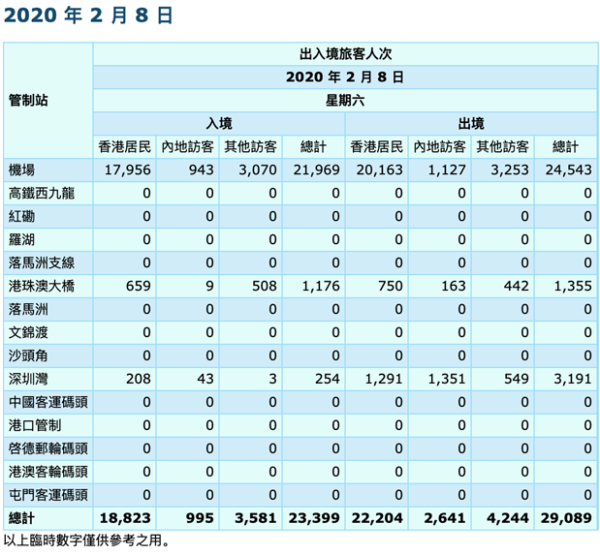Click the 出境 section header
This screenshot has width=600, height=555.
click(x=471, y=123)
